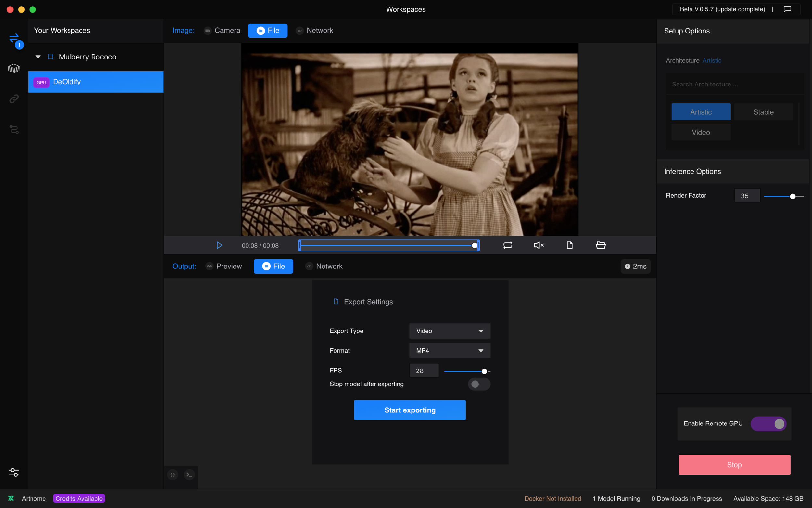Click the Inference Options header
The width and height of the screenshot is (812, 508).
click(692, 171)
